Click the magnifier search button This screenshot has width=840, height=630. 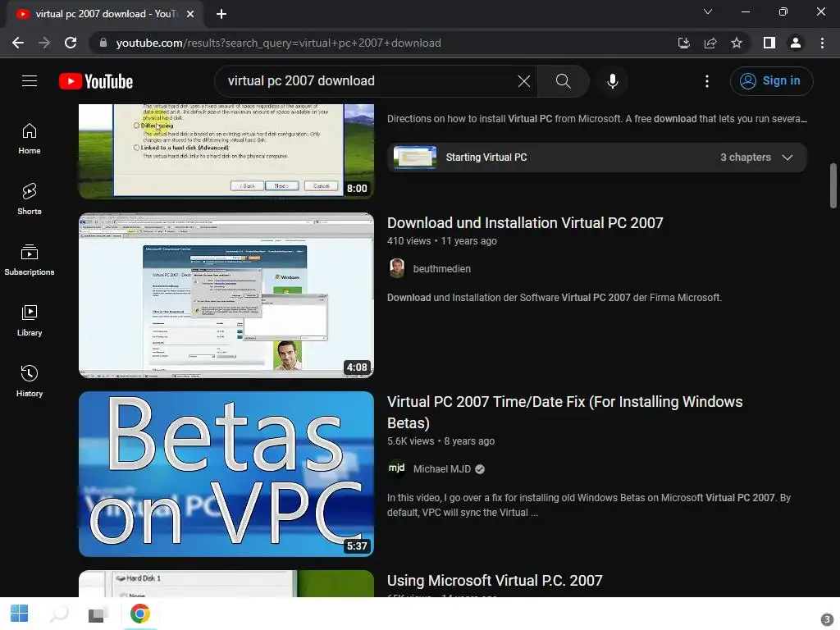pos(563,81)
